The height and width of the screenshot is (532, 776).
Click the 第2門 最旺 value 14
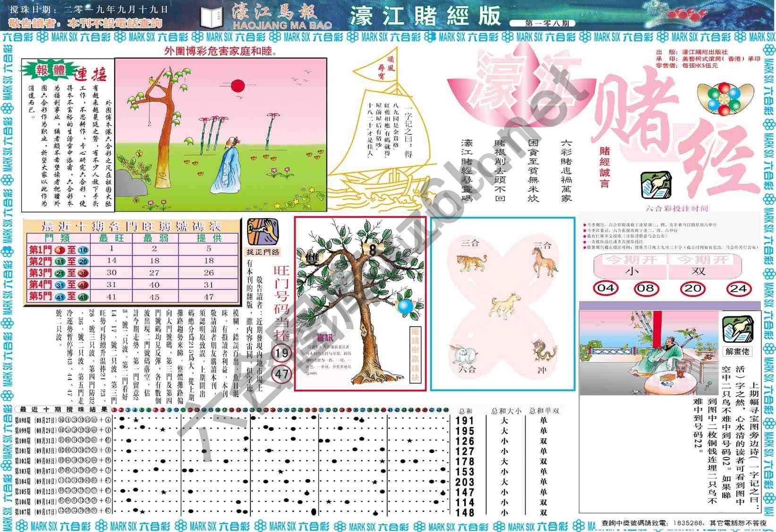point(112,261)
